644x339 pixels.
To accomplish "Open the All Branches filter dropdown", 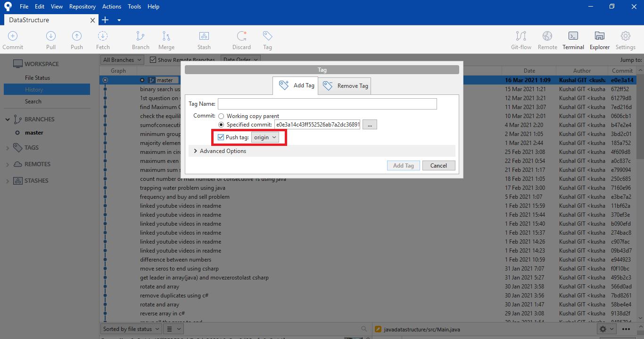I will [123, 60].
